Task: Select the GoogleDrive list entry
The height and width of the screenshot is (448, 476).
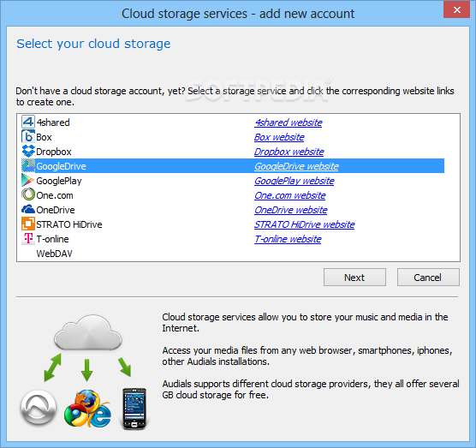Action: (233, 166)
